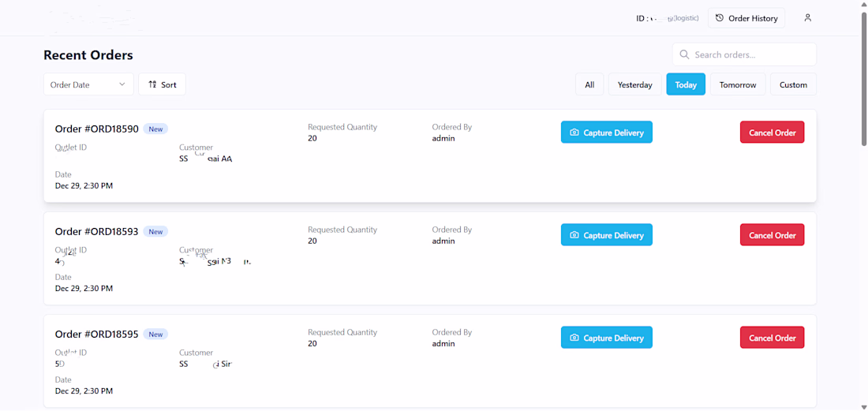Image resolution: width=868 pixels, height=411 pixels.
Task: Click the page vertical scrollbar thumb
Action: 864,79
